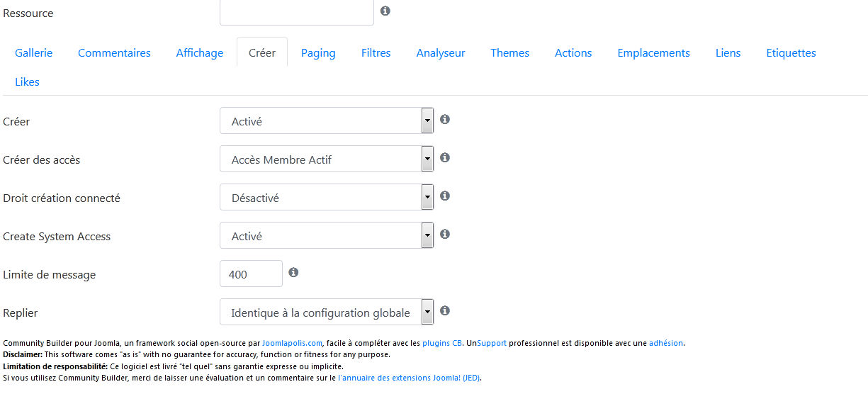
Task: Click info icon next to Replier dropdown
Action: click(x=445, y=310)
